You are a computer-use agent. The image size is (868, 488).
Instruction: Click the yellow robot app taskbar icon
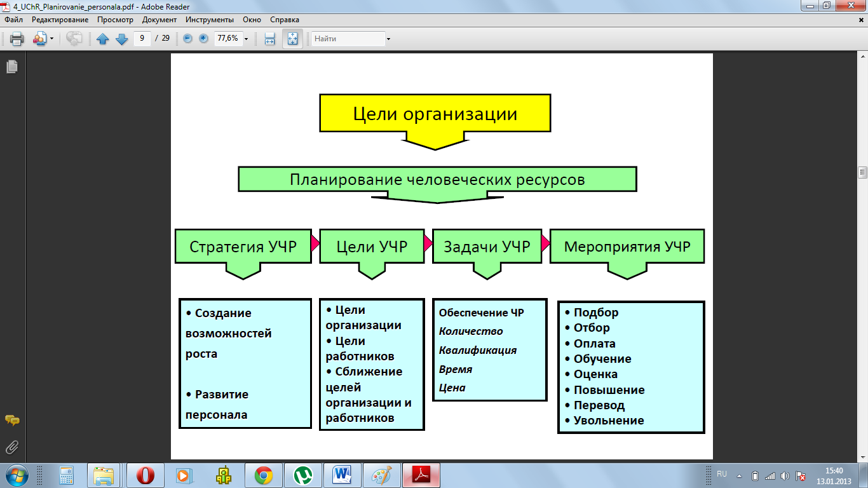tap(223, 475)
